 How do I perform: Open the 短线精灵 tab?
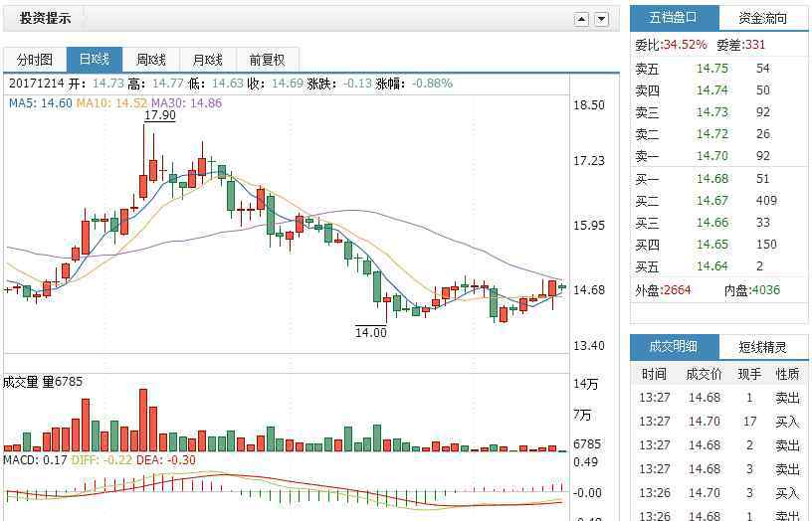(x=763, y=347)
